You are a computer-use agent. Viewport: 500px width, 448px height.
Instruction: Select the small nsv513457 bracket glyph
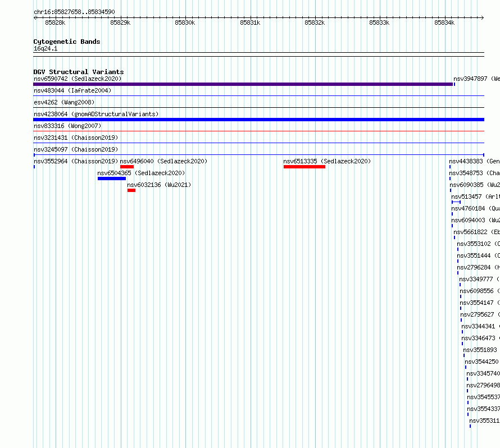point(456,202)
